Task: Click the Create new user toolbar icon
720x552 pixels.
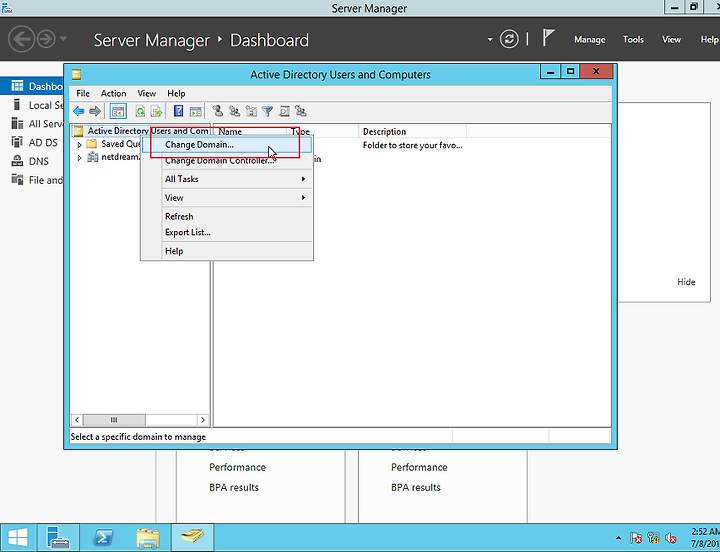Action: tap(218, 111)
